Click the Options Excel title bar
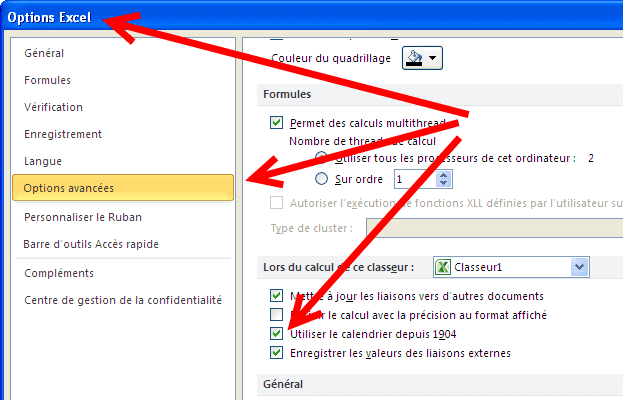 (312, 16)
